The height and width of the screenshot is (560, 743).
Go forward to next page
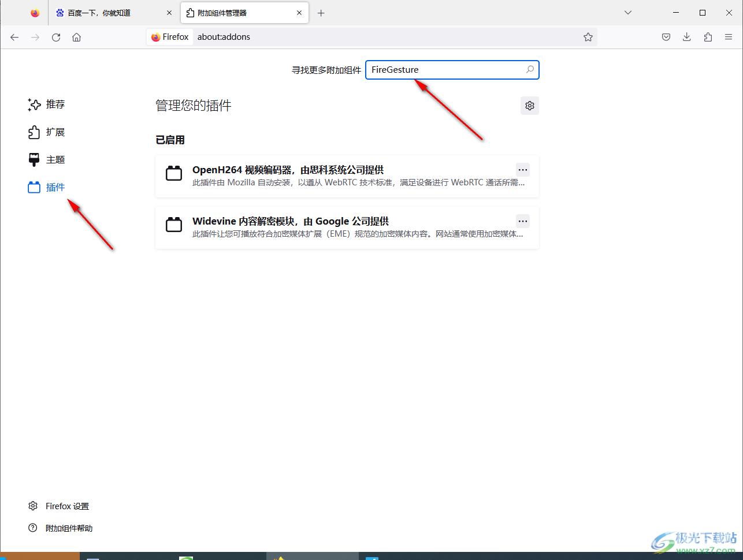pyautogui.click(x=35, y=37)
